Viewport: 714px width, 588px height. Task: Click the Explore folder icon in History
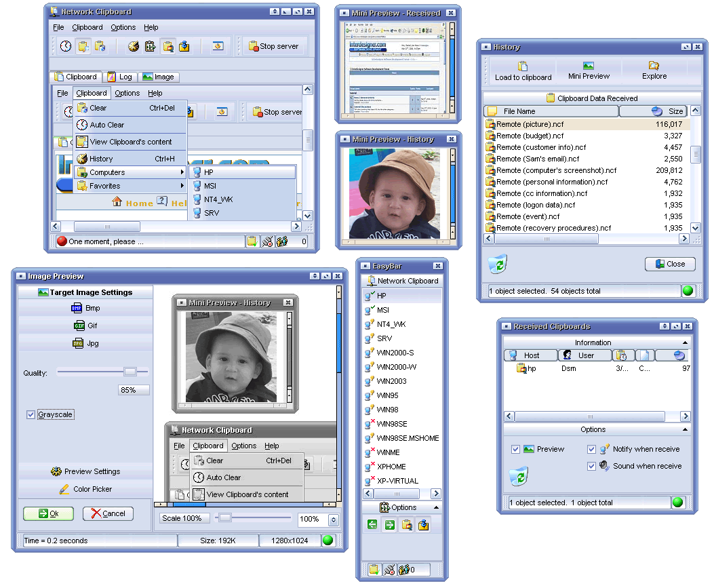(654, 66)
